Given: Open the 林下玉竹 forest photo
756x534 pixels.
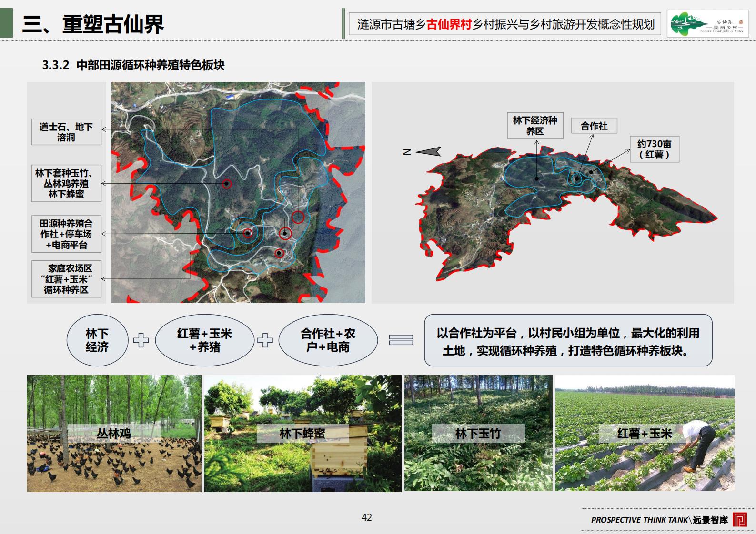Looking at the screenshot, I should 478,433.
